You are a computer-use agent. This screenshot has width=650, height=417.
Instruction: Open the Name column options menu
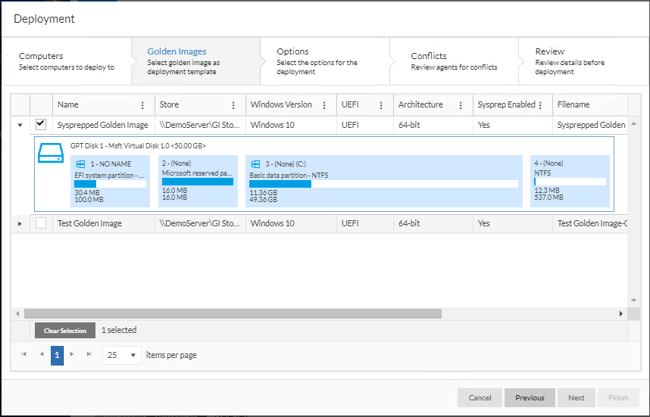[143, 105]
